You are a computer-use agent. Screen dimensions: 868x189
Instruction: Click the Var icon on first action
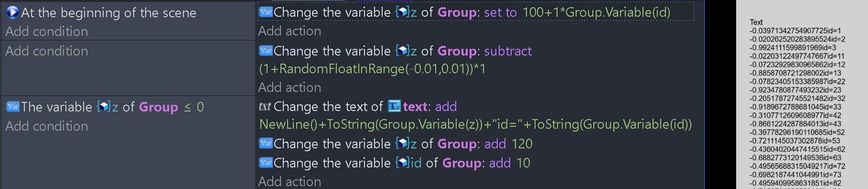266,12
